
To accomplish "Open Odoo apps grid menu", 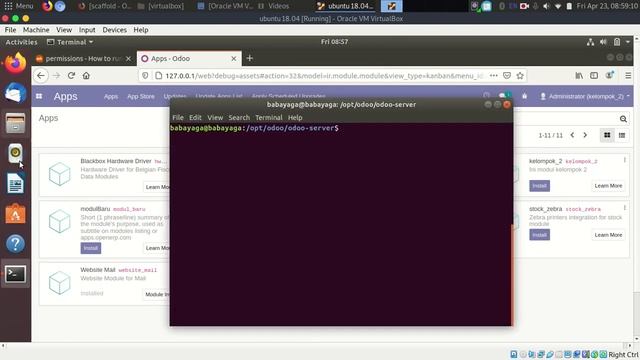I will coord(39,96).
